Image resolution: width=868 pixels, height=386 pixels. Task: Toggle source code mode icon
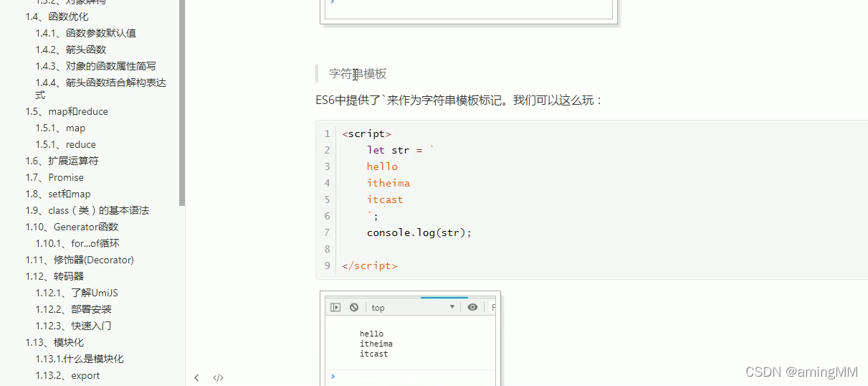coord(219,377)
